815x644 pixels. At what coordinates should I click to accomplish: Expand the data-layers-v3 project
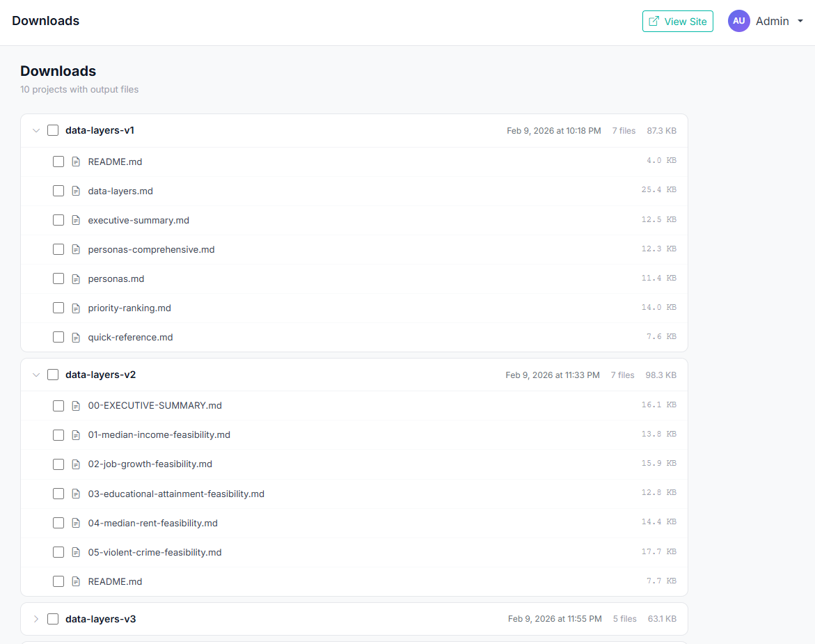[36, 618]
